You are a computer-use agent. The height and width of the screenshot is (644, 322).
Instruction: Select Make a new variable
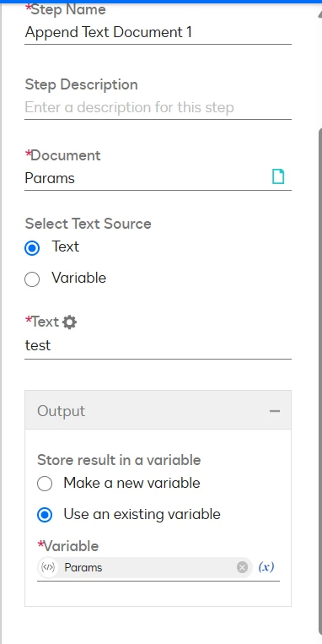45,484
